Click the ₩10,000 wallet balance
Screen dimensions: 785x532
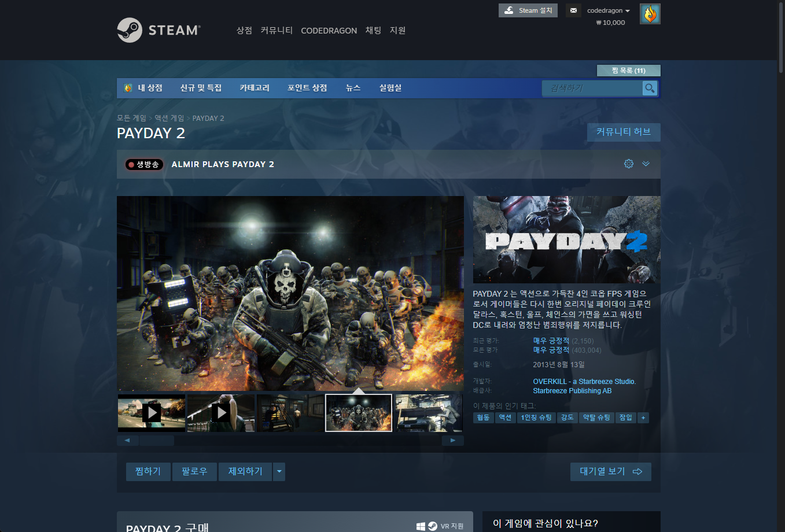coord(610,23)
